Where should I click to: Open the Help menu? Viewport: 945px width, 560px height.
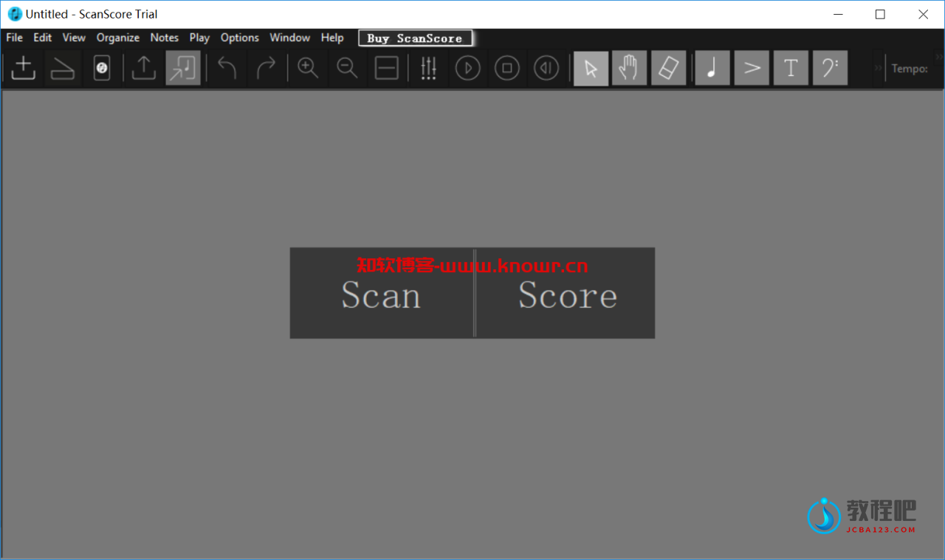click(332, 38)
